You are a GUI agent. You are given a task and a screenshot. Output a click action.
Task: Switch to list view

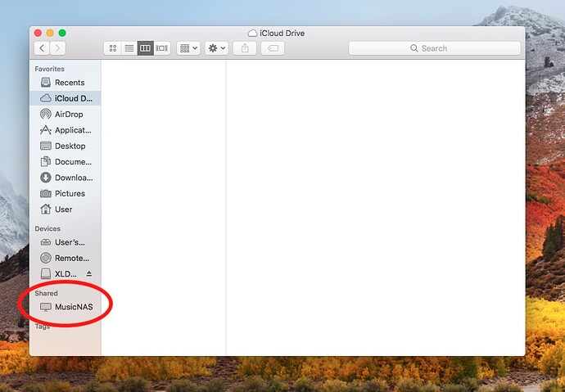pyautogui.click(x=129, y=48)
